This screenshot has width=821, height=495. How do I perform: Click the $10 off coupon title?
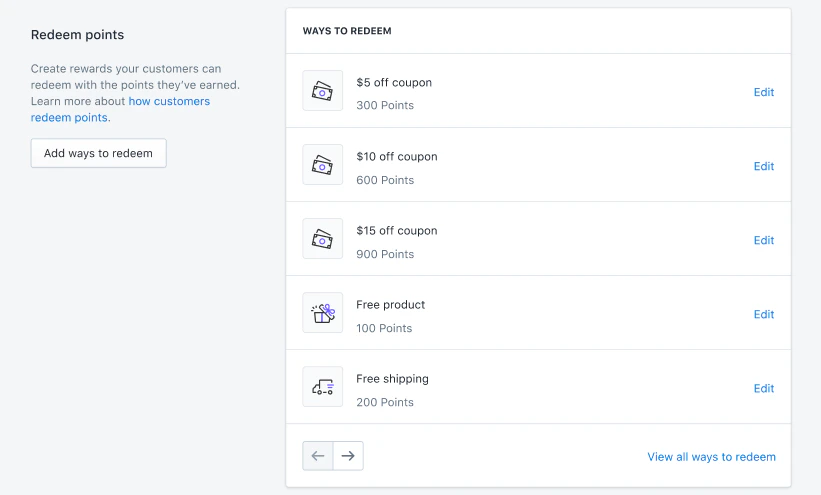[x=397, y=157]
